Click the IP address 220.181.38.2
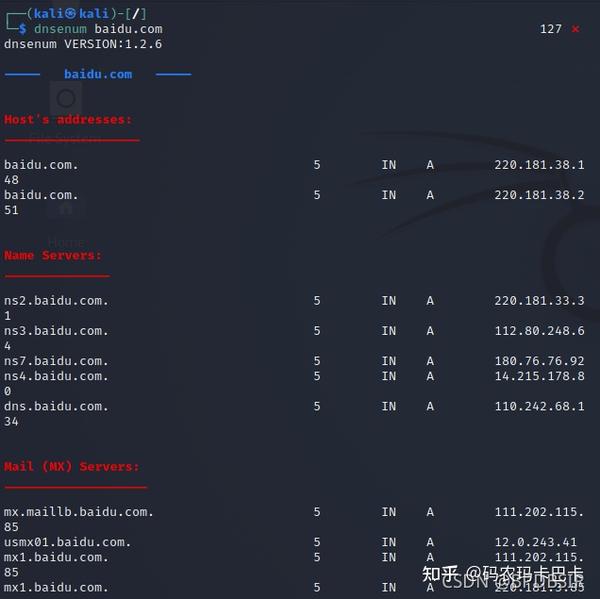Image resolution: width=600 pixels, height=599 pixels. 539,195
